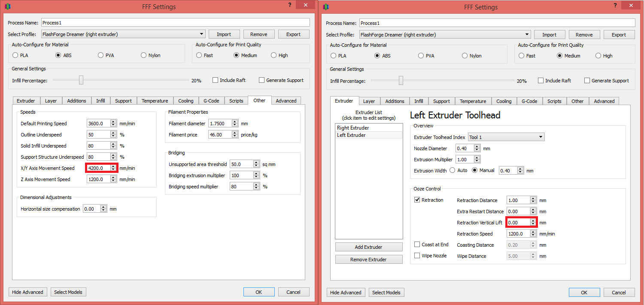
Task: Open Select Profile dropdown in right window
Action: 445,35
